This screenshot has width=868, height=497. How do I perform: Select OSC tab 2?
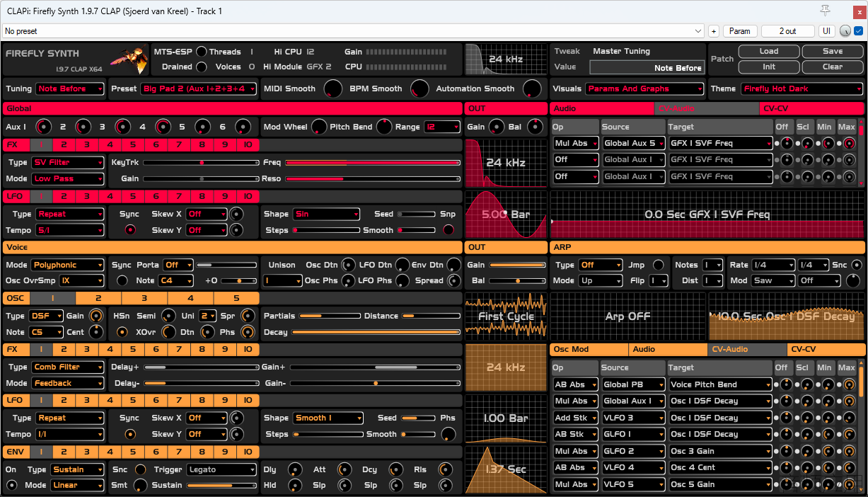[98, 298]
